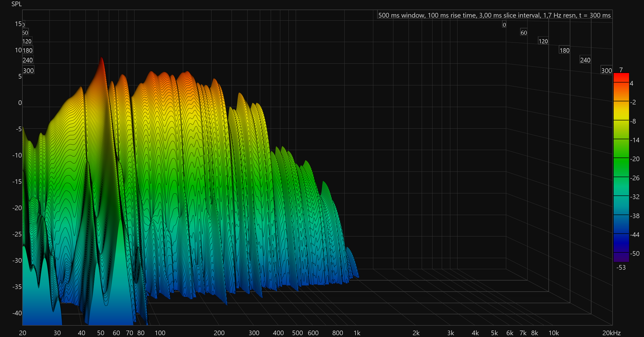This screenshot has height=337, width=644.
Task: Click the 50 Hz frequency axis label
Action: pyautogui.click(x=101, y=333)
